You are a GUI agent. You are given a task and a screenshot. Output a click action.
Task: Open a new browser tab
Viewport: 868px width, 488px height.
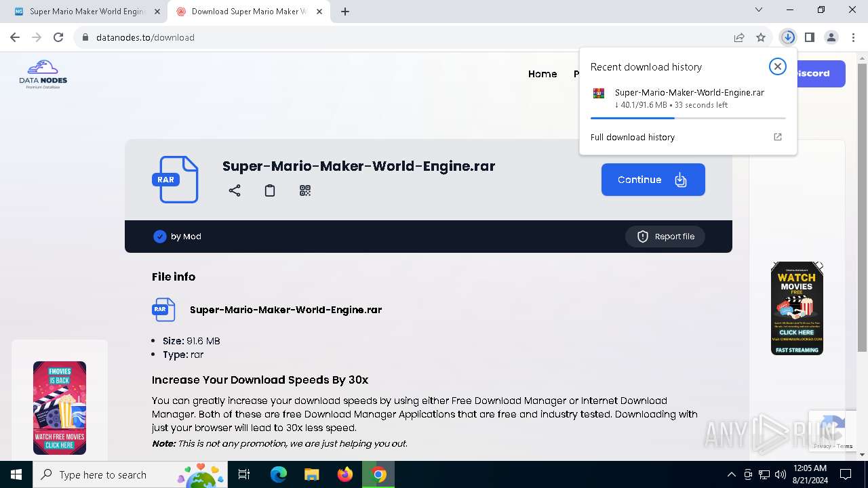click(x=345, y=12)
